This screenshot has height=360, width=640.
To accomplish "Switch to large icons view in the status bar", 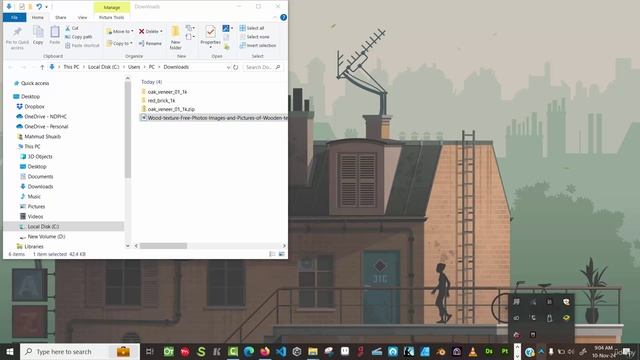I will point(282,254).
